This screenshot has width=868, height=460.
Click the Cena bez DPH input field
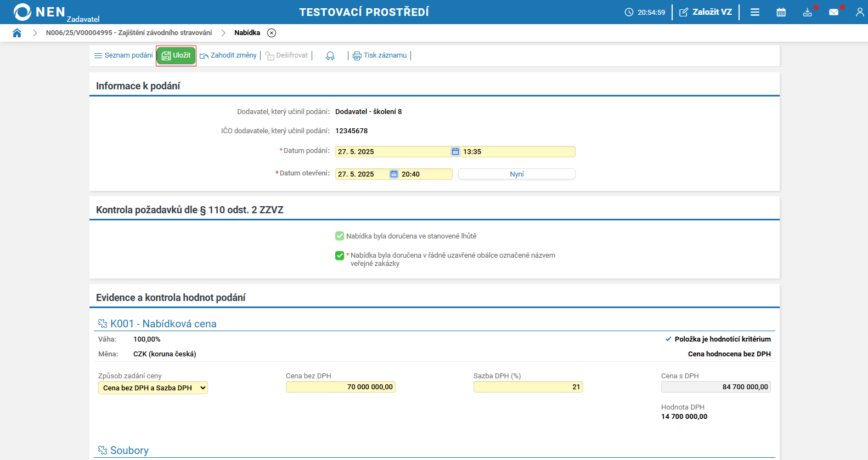pyautogui.click(x=340, y=387)
